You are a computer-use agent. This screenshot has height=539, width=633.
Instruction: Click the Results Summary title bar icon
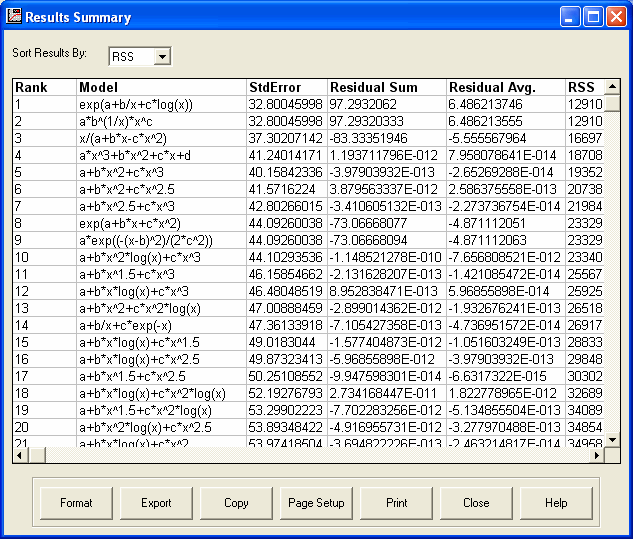(14, 17)
